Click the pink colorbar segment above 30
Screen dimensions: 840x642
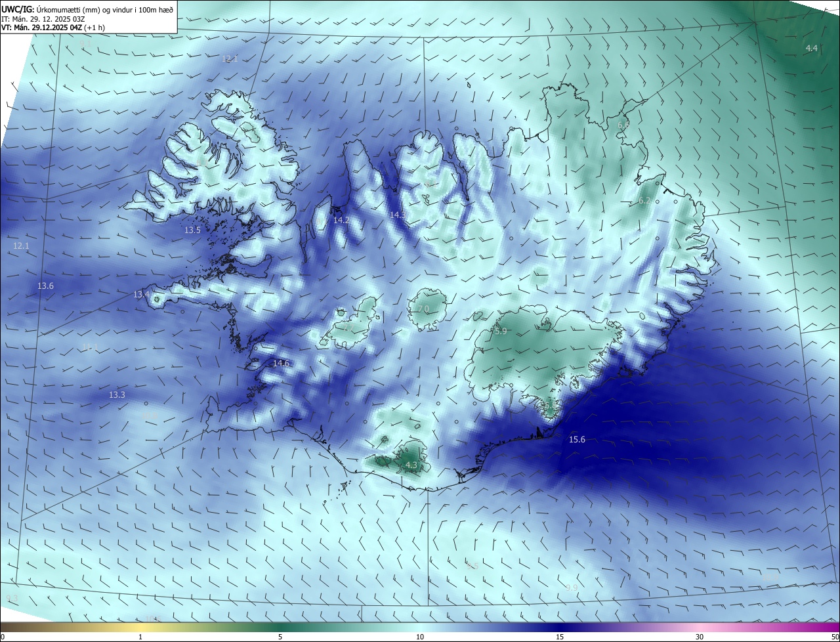[700, 628]
